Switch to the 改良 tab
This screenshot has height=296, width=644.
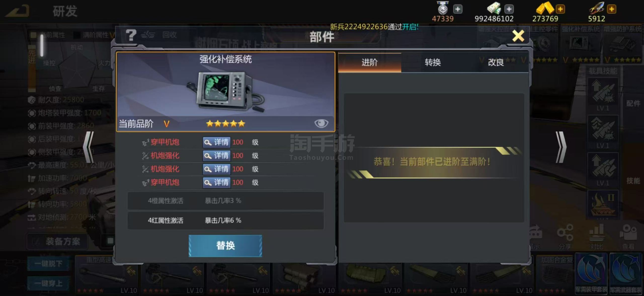pyautogui.click(x=496, y=62)
